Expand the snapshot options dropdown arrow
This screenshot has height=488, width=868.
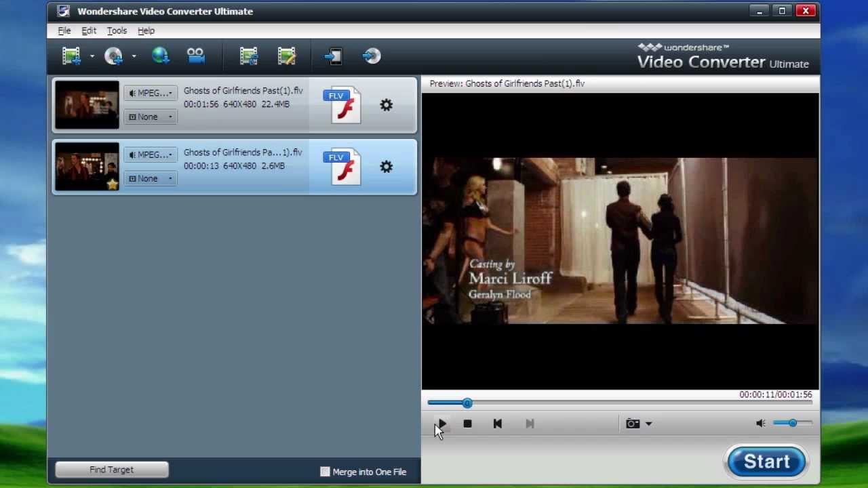coord(648,424)
